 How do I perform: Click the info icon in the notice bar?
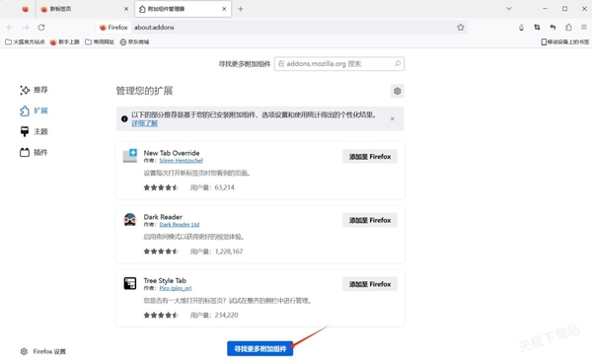pos(124,118)
